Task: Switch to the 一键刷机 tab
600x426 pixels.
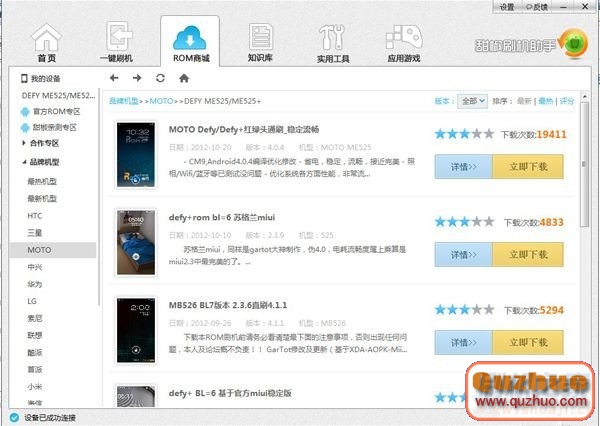Action: coord(116,42)
